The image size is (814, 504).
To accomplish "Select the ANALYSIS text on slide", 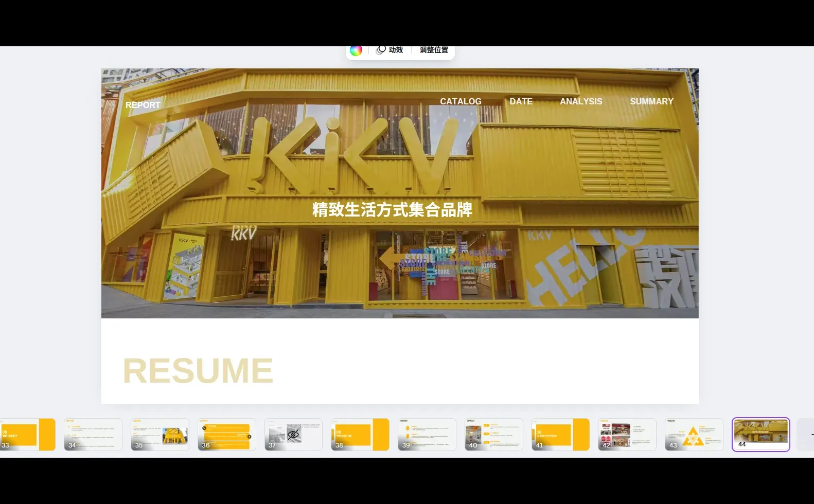I will coord(581,101).
